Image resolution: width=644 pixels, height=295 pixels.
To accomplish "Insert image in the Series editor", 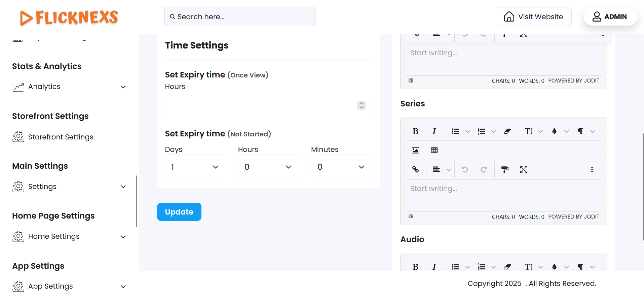I will [x=415, y=150].
